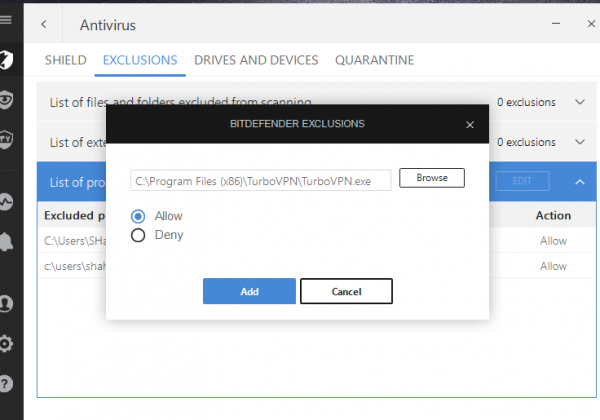Image resolution: width=600 pixels, height=420 pixels.
Task: Click Allow action for C:\Users\SHa row
Action: tap(553, 241)
